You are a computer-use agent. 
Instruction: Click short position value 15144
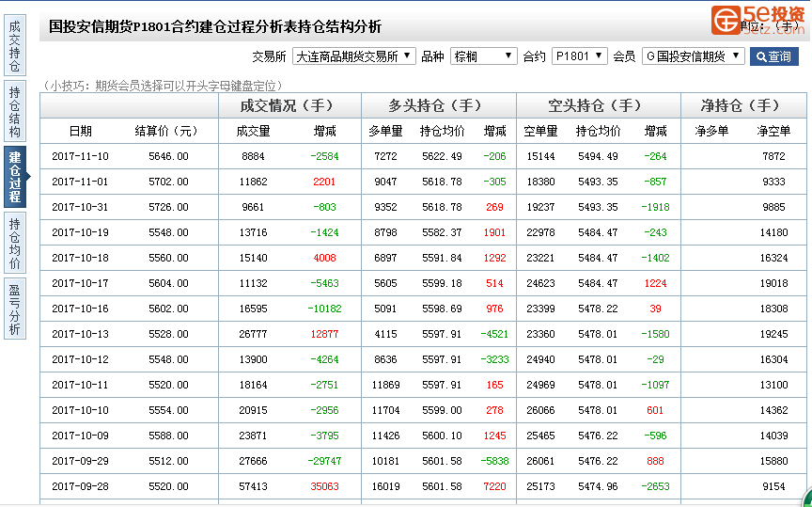(x=540, y=156)
